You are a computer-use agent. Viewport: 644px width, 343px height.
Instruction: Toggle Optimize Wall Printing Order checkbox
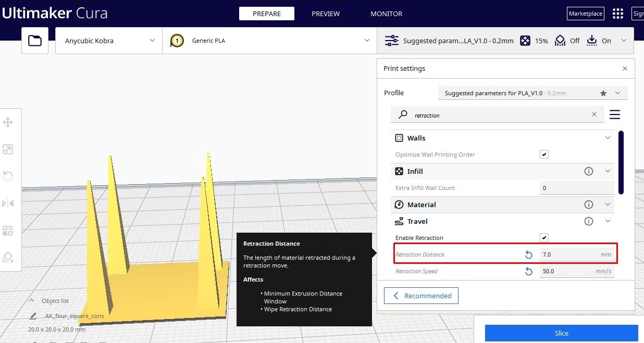[x=544, y=155]
